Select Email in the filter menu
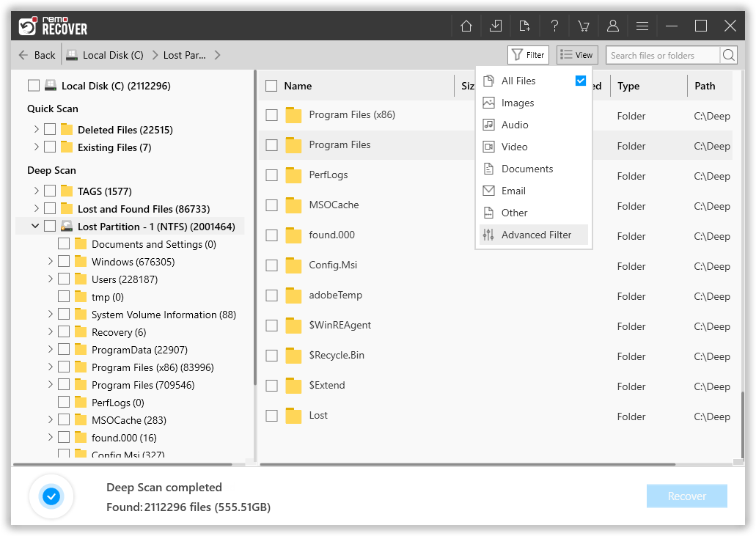This screenshot has width=756, height=536. pyautogui.click(x=533, y=191)
